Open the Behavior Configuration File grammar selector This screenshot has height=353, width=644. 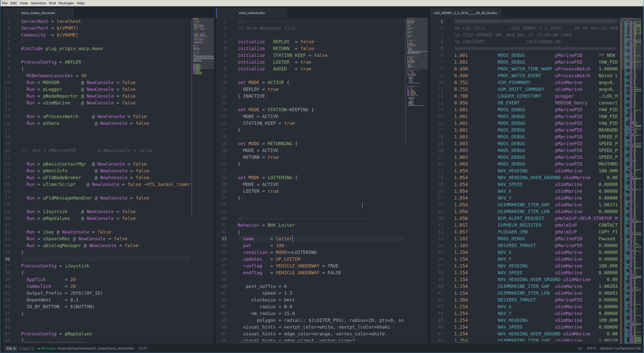(x=620, y=348)
